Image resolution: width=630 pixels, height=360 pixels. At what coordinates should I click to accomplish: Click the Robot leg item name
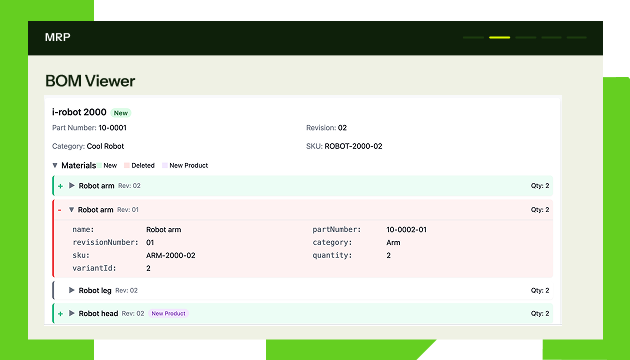[x=95, y=290]
